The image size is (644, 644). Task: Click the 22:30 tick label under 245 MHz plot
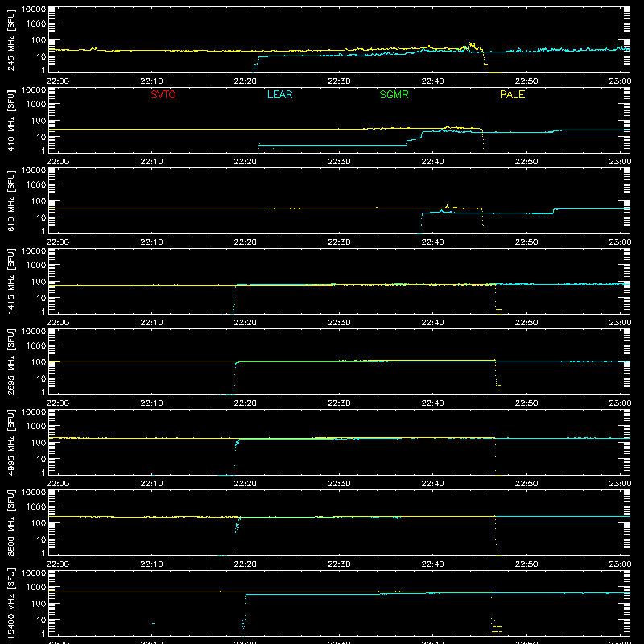pos(339,81)
